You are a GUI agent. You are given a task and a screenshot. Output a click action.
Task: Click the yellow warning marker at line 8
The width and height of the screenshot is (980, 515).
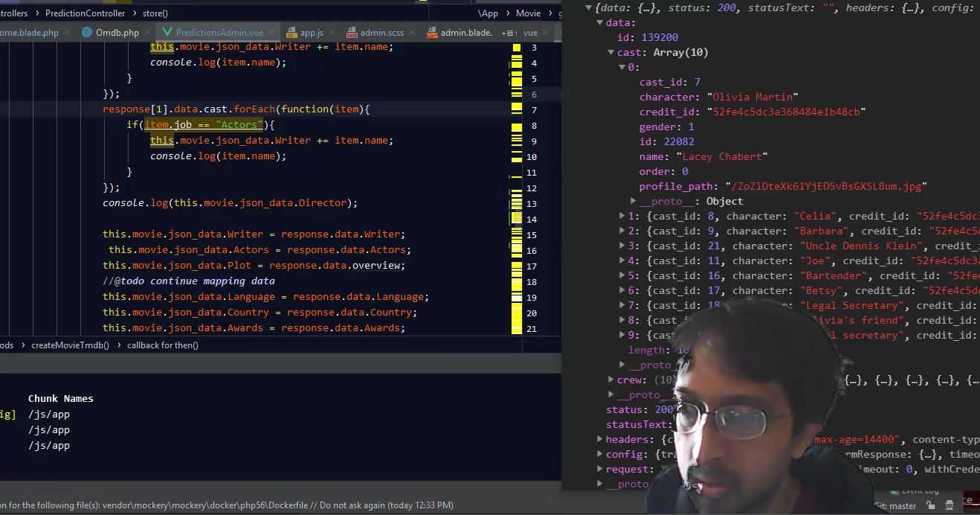tap(516, 126)
